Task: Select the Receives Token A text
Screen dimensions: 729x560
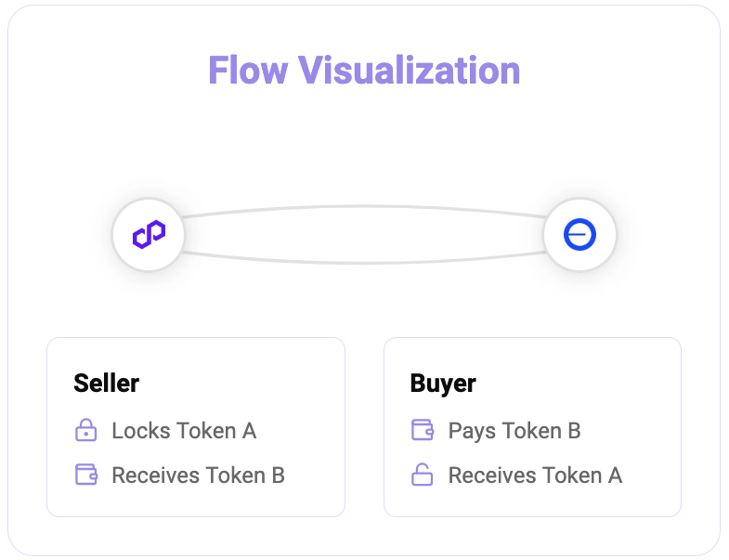Action: click(536, 475)
